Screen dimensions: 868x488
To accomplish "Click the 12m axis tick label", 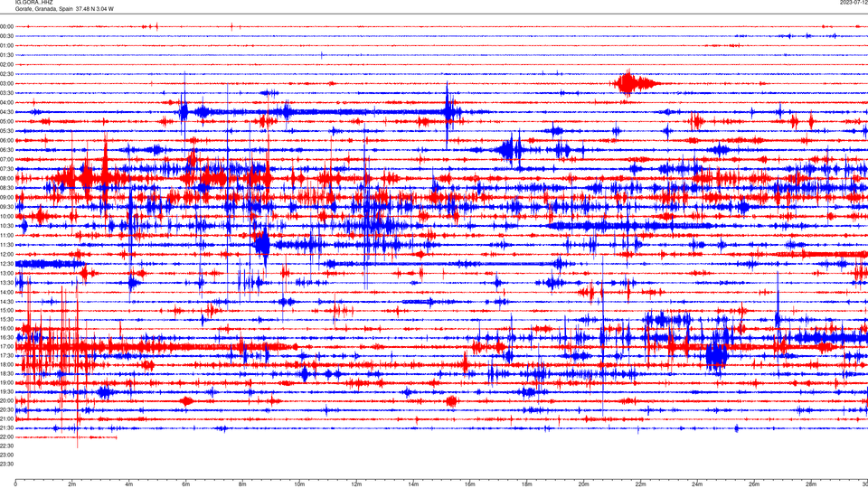I will click(356, 484).
